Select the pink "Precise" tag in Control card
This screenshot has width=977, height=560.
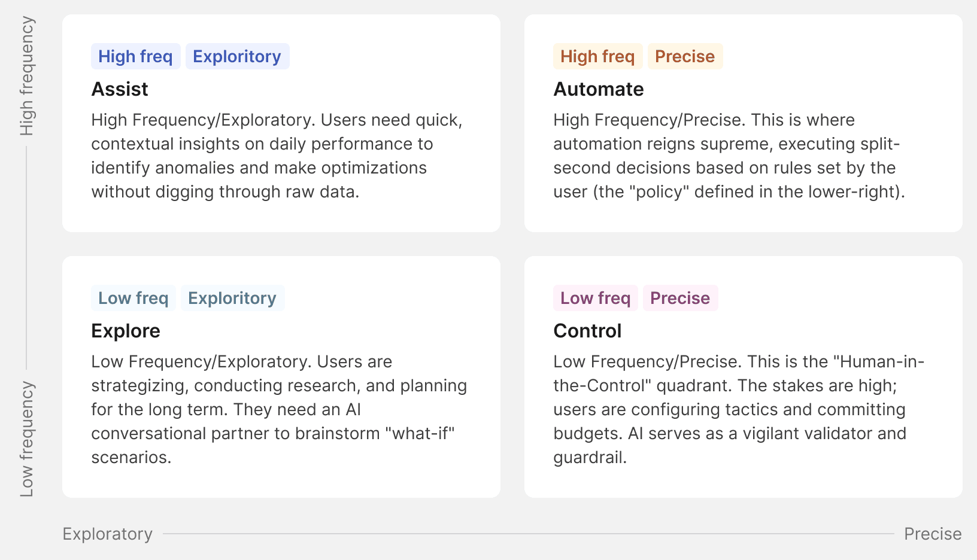pyautogui.click(x=680, y=298)
